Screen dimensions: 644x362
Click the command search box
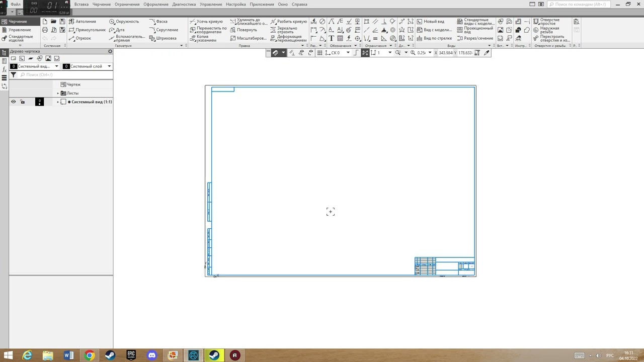coord(579,4)
